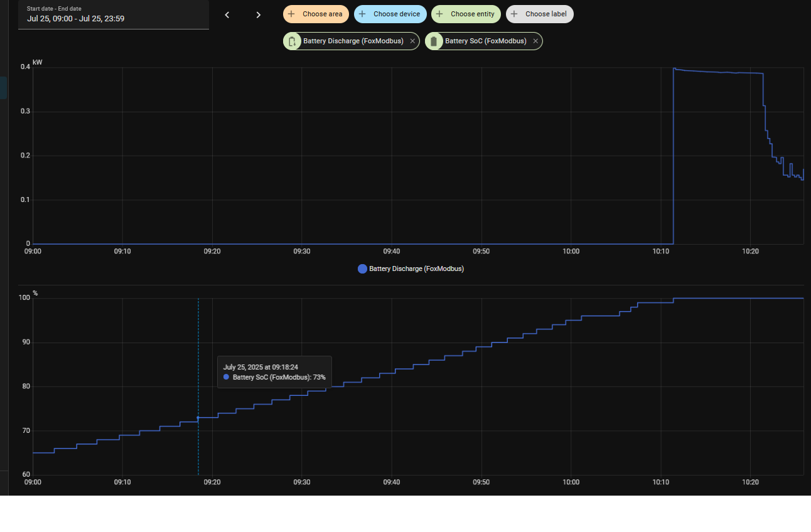This screenshot has width=811, height=532.
Task: Remove Battery SoC (FoxModbus) entity chip
Action: pyautogui.click(x=535, y=41)
